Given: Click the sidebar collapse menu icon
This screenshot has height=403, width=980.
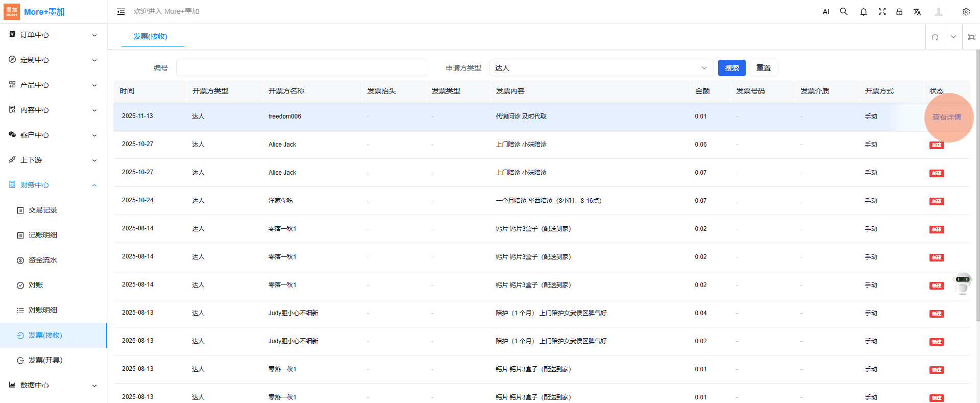Looking at the screenshot, I should click(121, 12).
